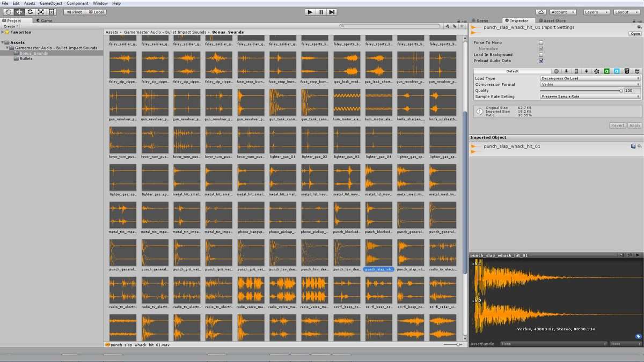644x362 pixels.
Task: Select the Samsung TV platform icon
Action: tap(637, 71)
